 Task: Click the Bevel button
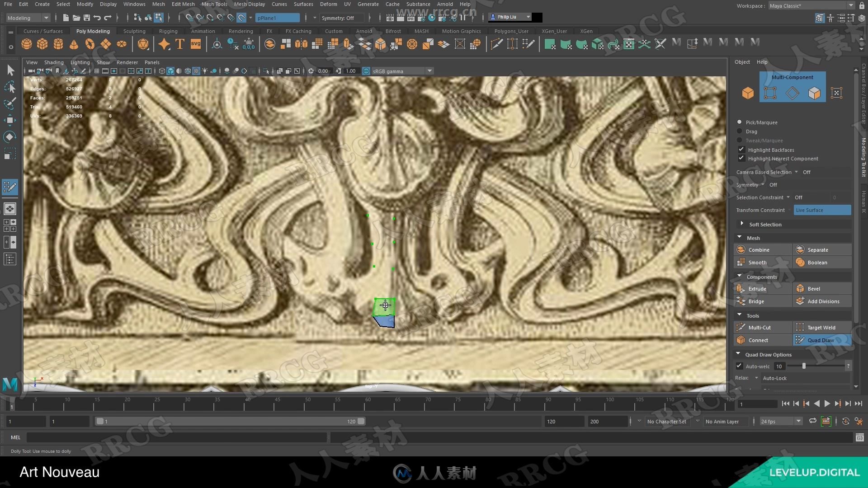pos(822,288)
